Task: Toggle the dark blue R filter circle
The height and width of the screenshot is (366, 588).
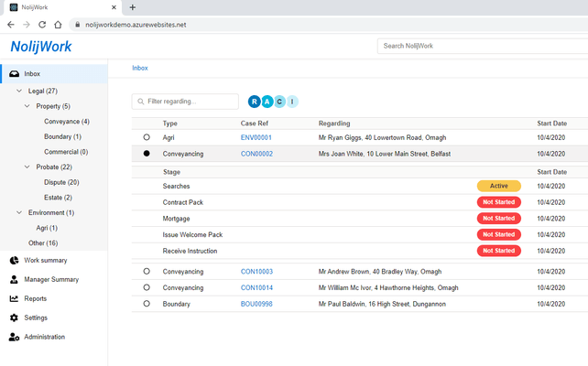Action: click(255, 102)
